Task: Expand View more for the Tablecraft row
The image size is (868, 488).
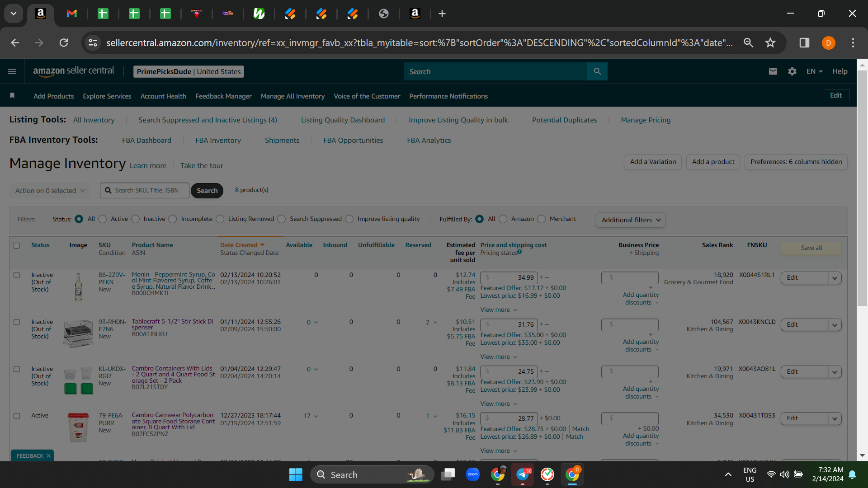Action: (499, 357)
